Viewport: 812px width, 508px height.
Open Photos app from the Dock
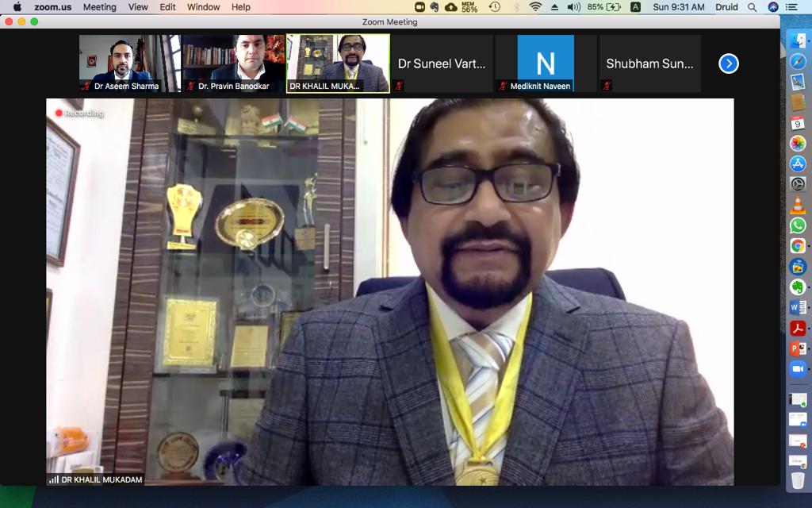coord(798,144)
